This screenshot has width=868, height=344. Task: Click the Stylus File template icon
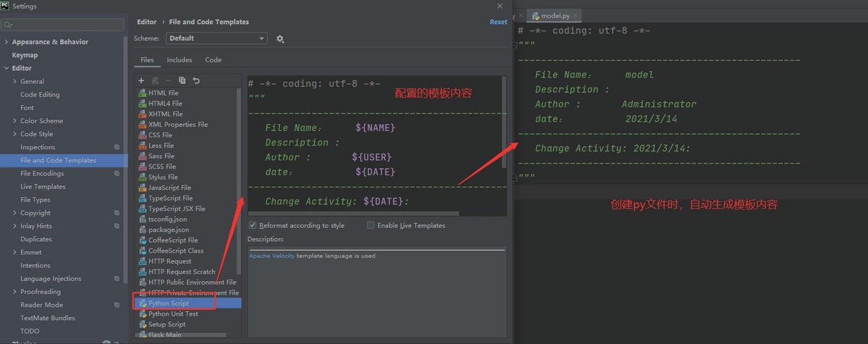pos(142,177)
